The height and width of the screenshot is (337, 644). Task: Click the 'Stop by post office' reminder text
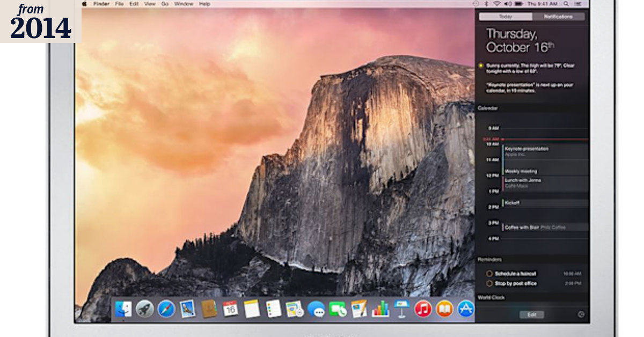[x=516, y=283]
